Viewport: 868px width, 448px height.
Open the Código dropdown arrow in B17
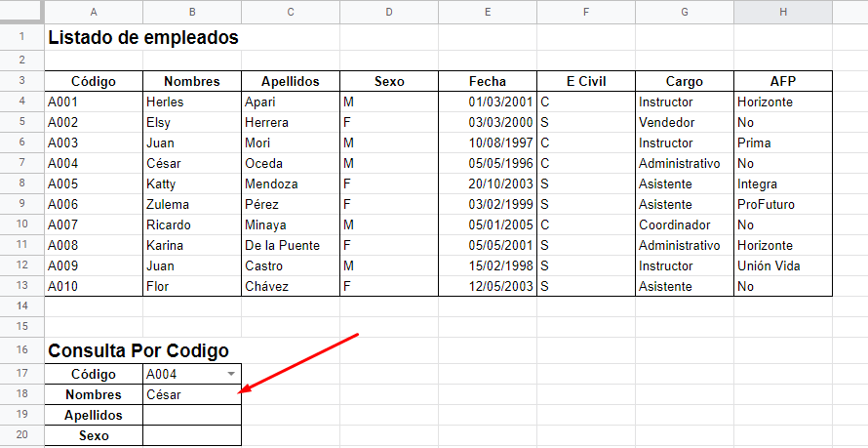tap(231, 375)
